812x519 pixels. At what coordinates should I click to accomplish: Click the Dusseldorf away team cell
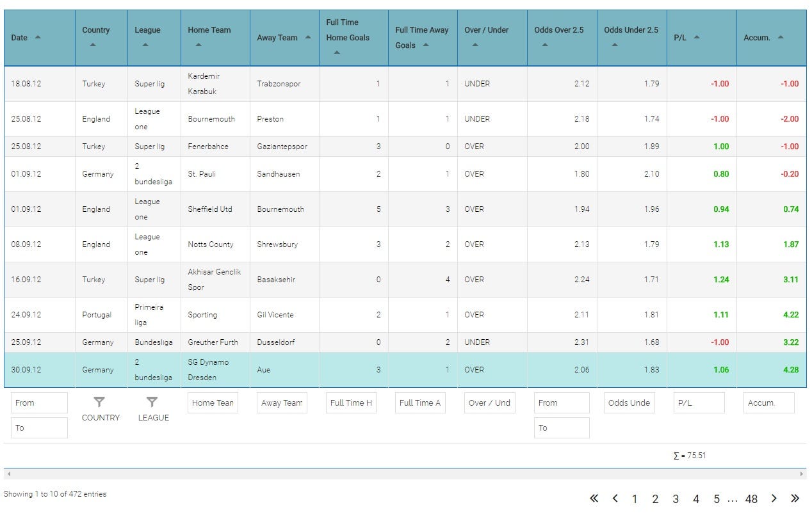(x=284, y=342)
